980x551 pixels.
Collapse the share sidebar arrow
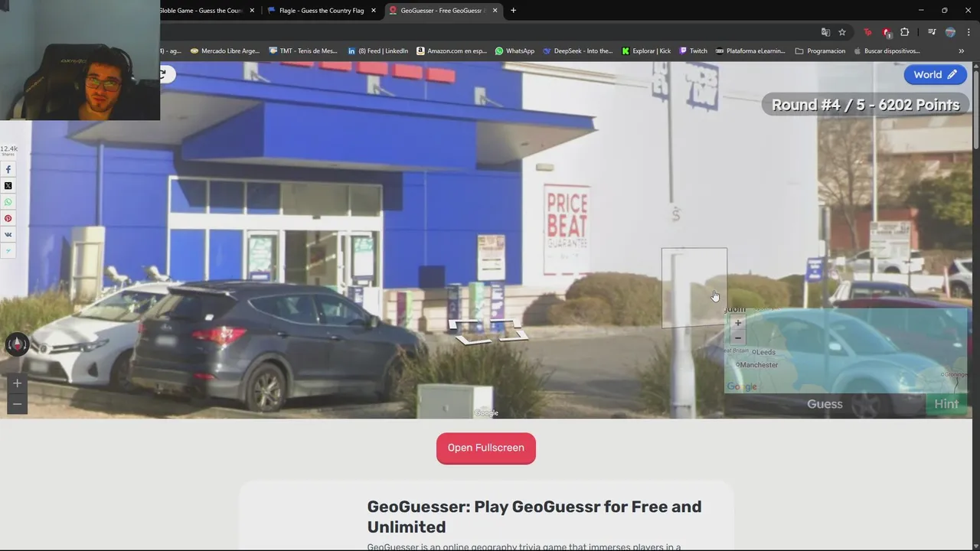click(x=8, y=251)
